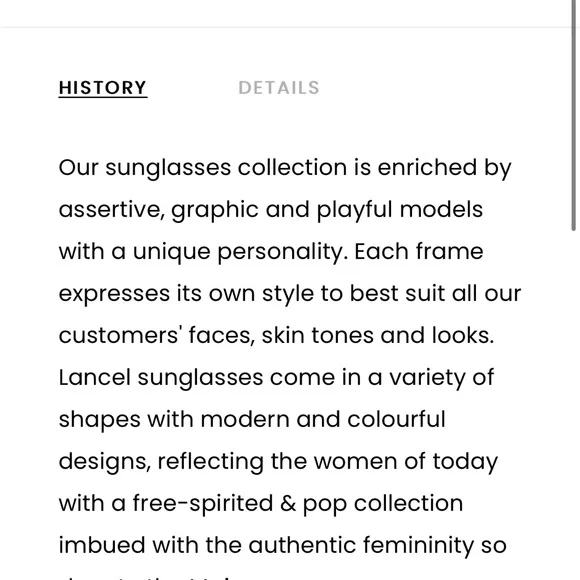
Task: Click the words "pop collection"
Action: [383, 504]
